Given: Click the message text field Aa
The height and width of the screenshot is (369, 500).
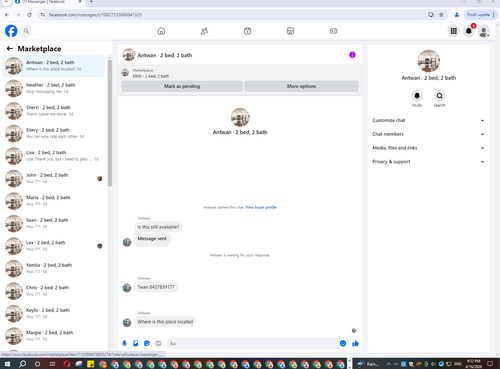Looking at the screenshot, I should pyautogui.click(x=253, y=343).
